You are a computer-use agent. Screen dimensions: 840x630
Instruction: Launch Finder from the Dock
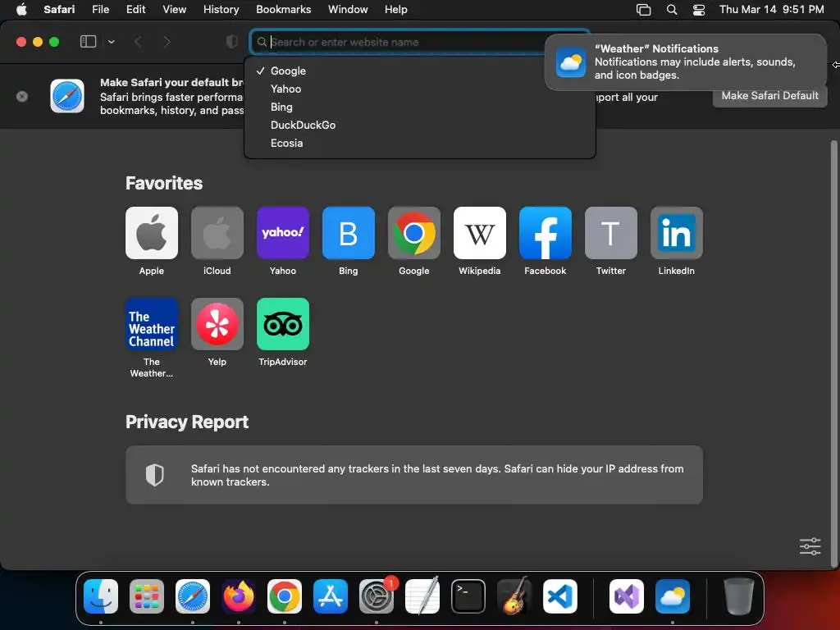click(101, 596)
